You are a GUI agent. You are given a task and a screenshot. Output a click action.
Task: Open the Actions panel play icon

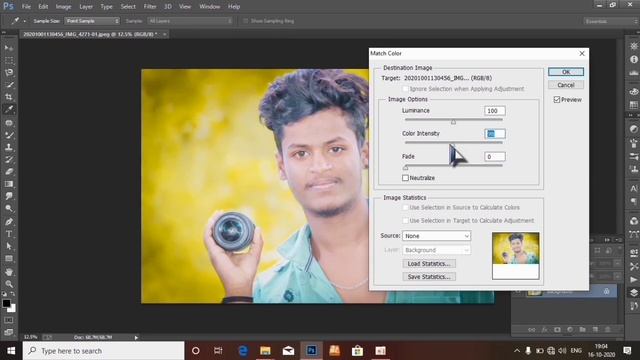click(x=634, y=280)
